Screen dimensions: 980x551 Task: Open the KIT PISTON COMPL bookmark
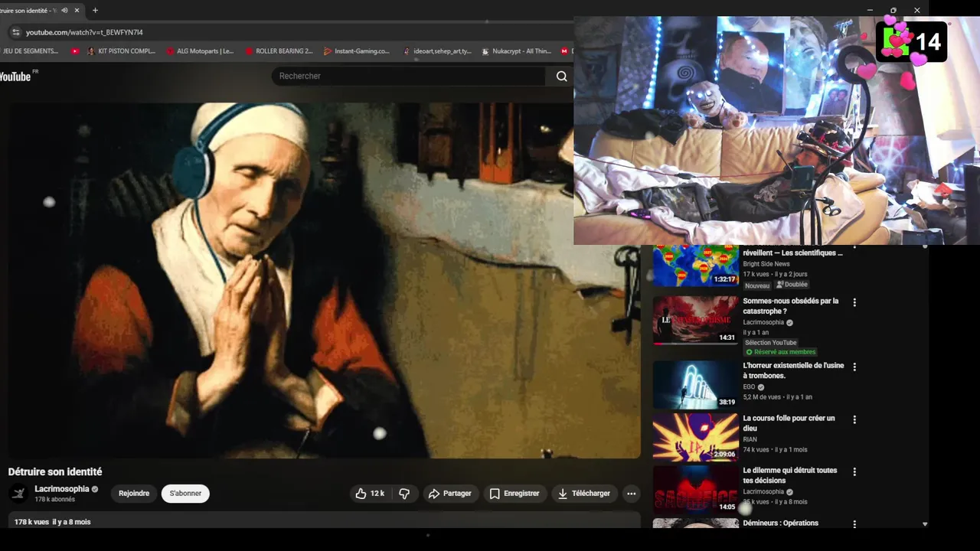coord(122,51)
